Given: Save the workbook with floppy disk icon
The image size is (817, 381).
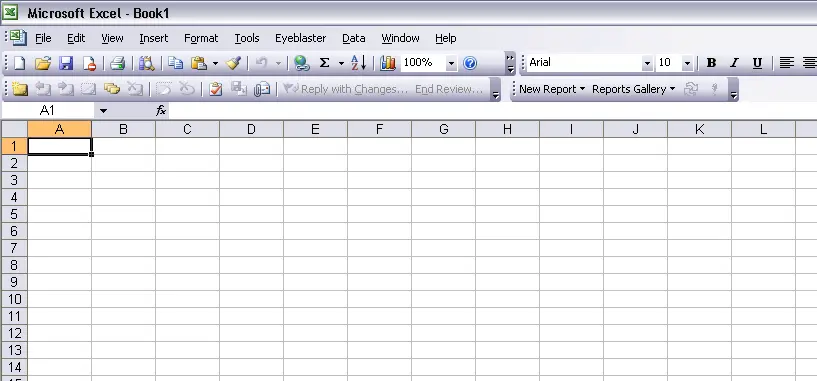Looking at the screenshot, I should pyautogui.click(x=66, y=63).
